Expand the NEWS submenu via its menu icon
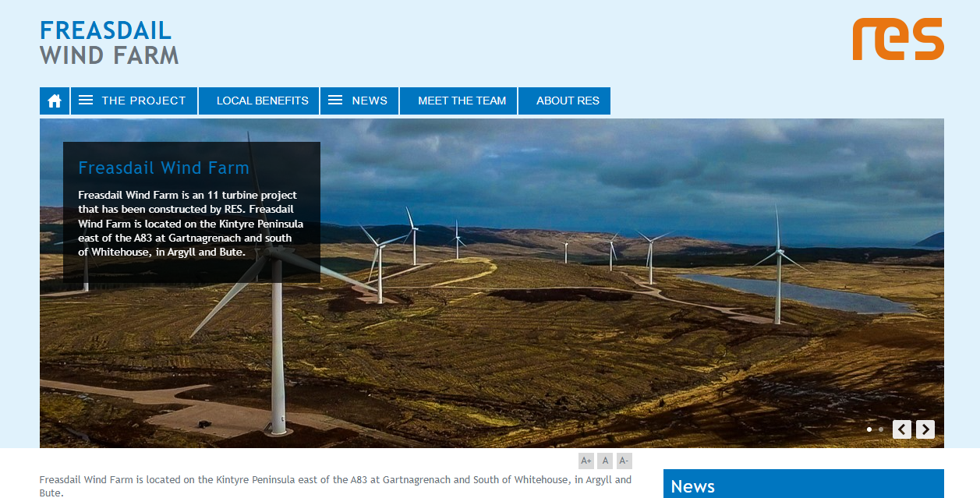Viewport: 980px width, 498px height. click(335, 100)
